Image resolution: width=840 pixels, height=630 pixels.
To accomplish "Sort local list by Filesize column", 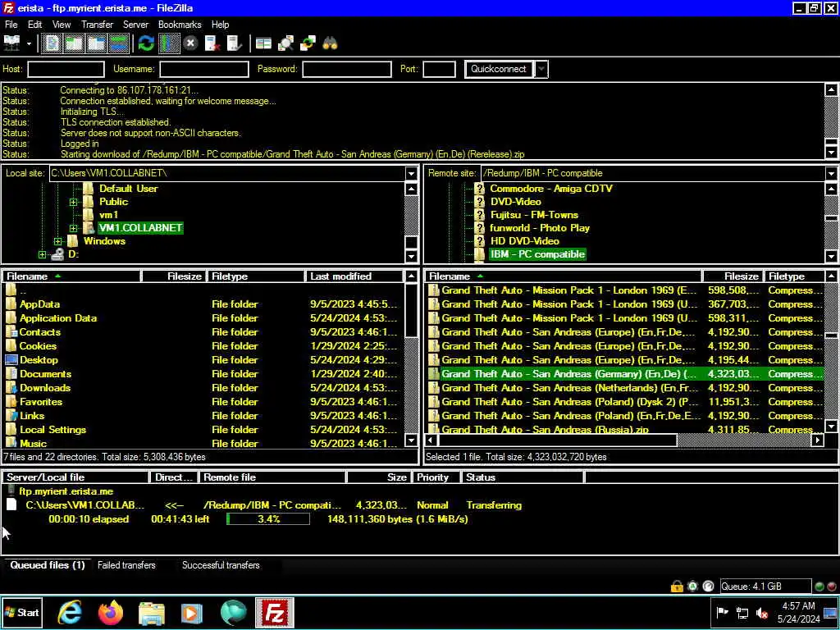I will 174,276.
